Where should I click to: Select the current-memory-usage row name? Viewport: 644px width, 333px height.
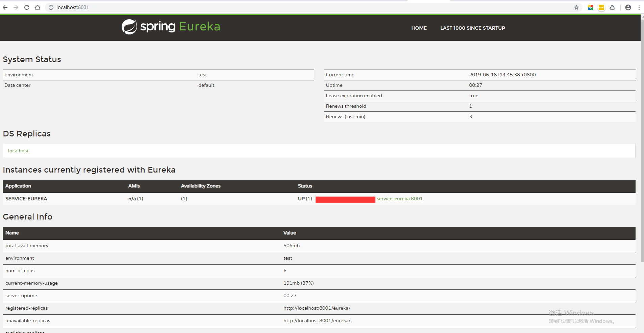coord(32,283)
